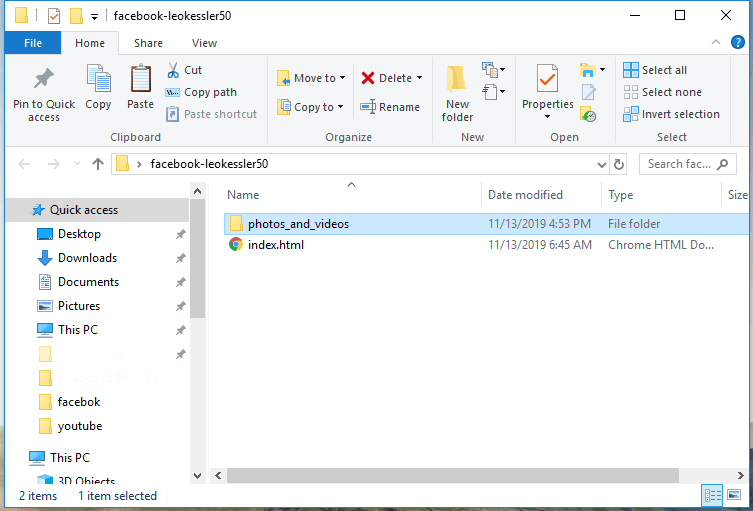Switch to the Share tab

tap(148, 43)
